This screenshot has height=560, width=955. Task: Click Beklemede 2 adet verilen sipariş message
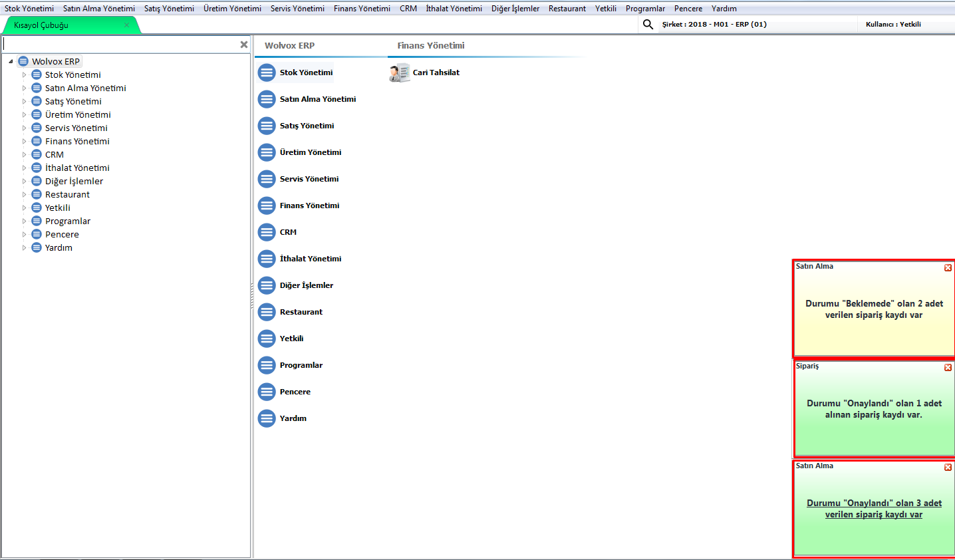click(874, 309)
